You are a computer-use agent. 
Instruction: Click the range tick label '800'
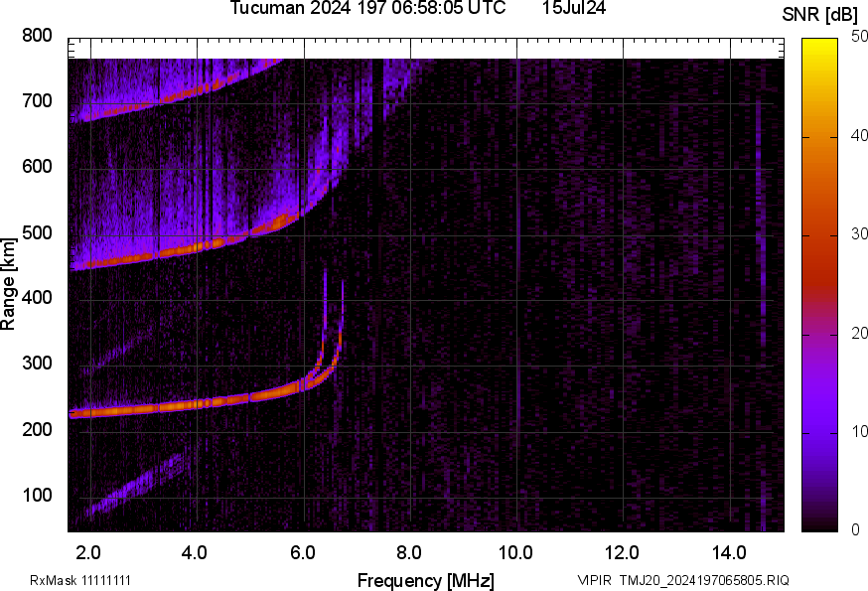(37, 36)
